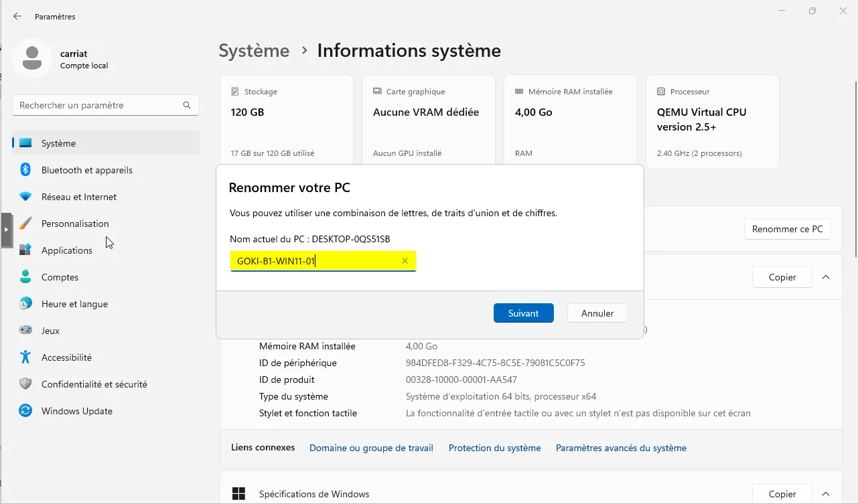
Task: Collapse Spécifications de Windows chevron
Action: pos(826,494)
